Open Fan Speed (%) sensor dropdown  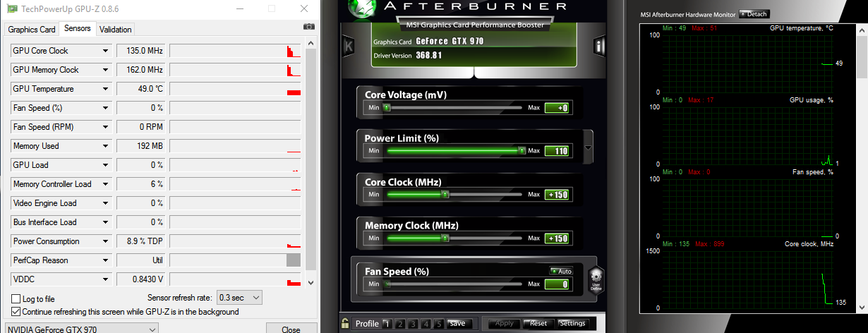point(105,108)
